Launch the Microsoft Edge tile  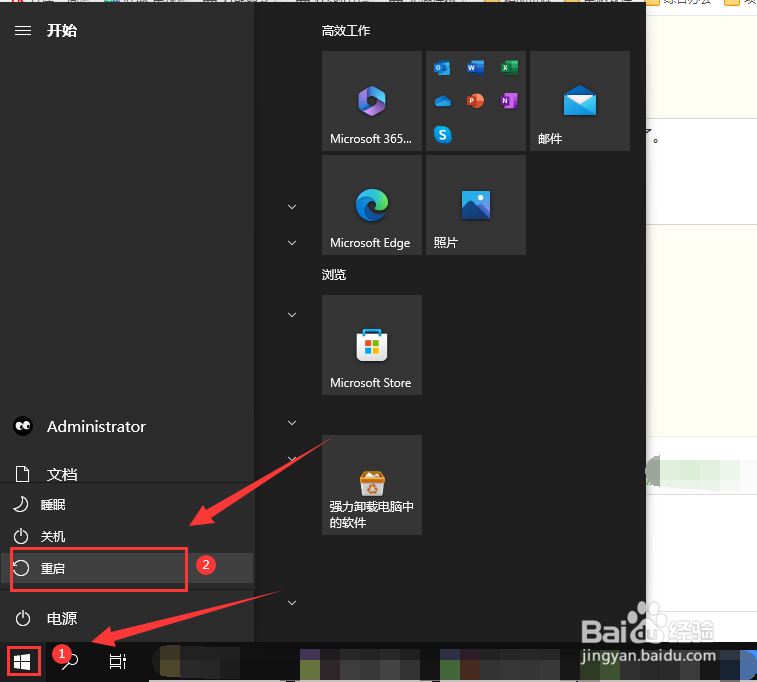[372, 205]
